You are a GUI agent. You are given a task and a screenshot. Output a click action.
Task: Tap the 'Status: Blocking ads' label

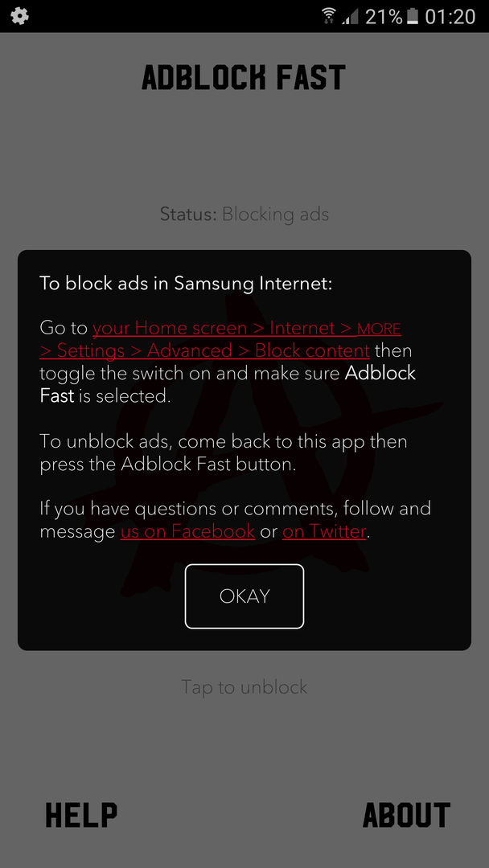244,214
